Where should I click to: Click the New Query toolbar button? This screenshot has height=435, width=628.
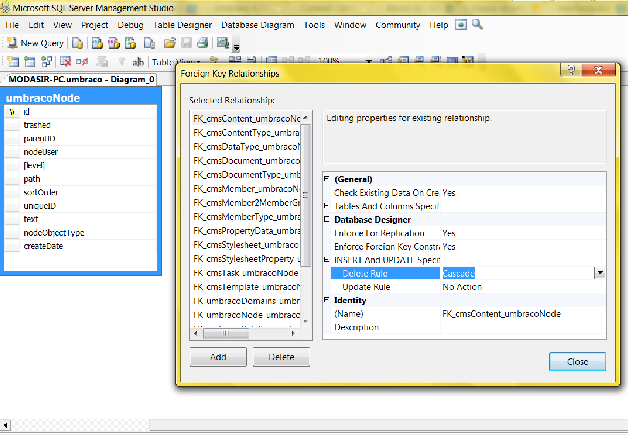click(35, 43)
